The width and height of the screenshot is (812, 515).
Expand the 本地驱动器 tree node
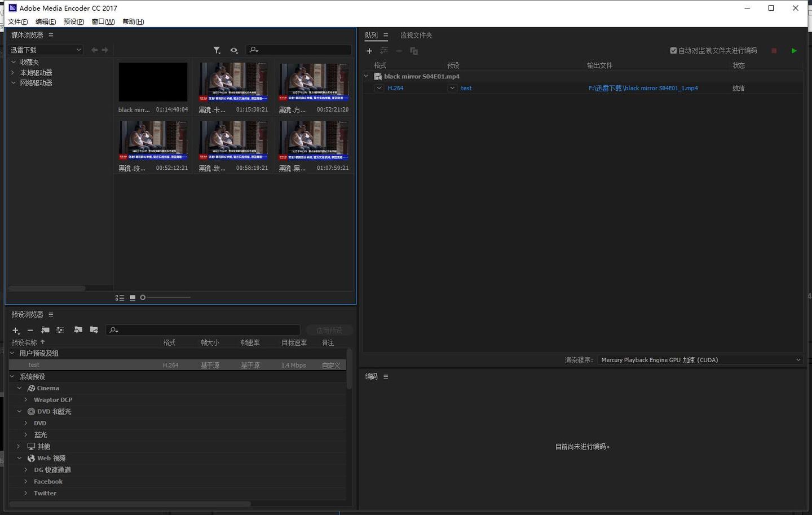coord(14,73)
